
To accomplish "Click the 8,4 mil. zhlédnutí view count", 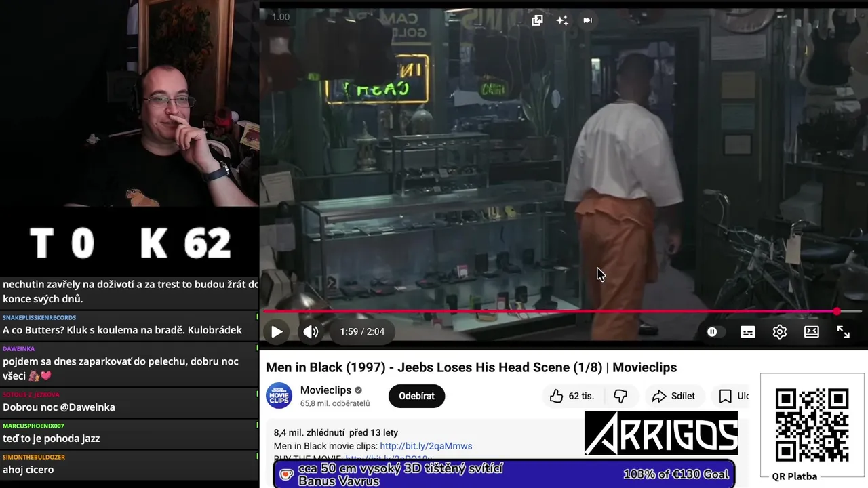I will point(310,432).
